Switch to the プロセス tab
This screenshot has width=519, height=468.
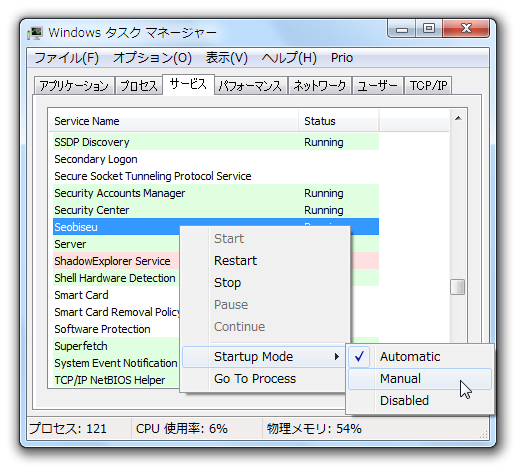click(139, 86)
